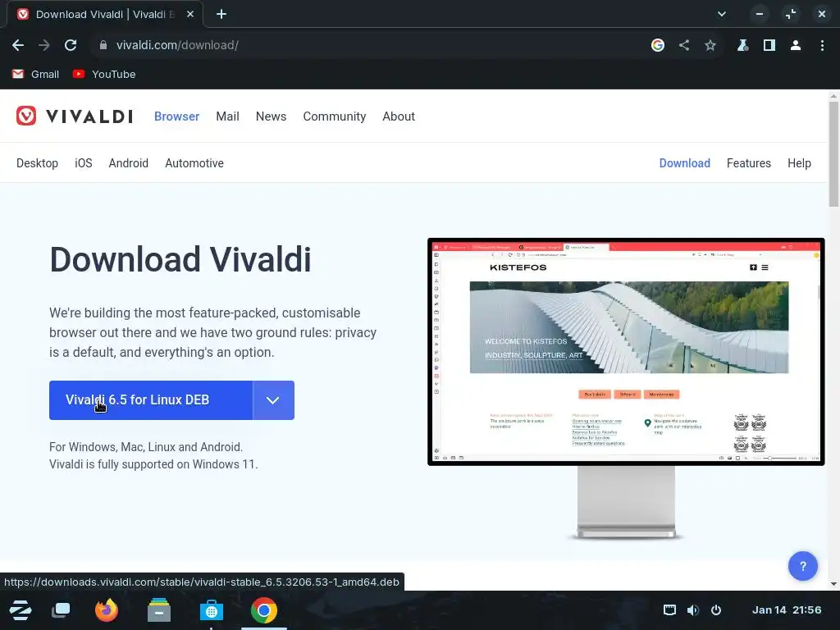The image size is (840, 630).
Task: Select the Mail menu item
Action: click(228, 116)
